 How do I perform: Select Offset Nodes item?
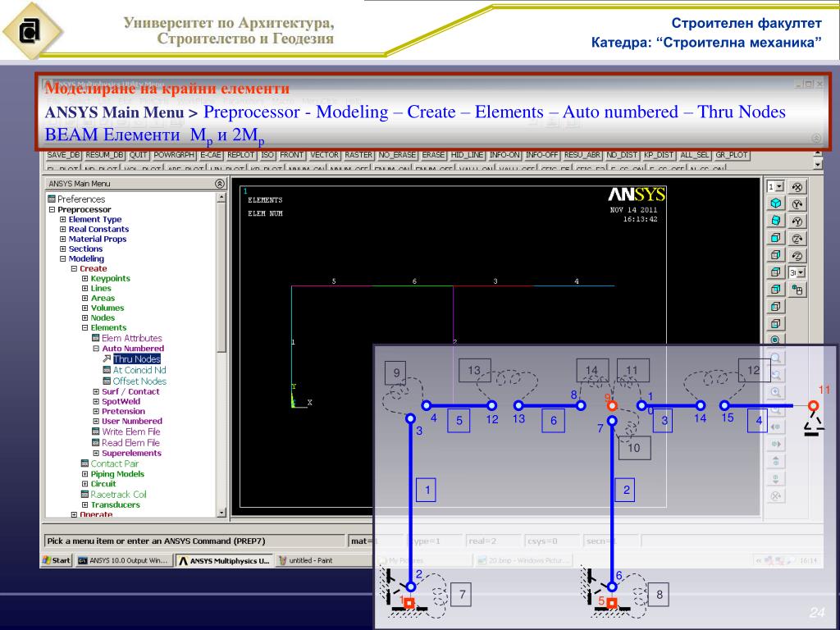click(139, 381)
